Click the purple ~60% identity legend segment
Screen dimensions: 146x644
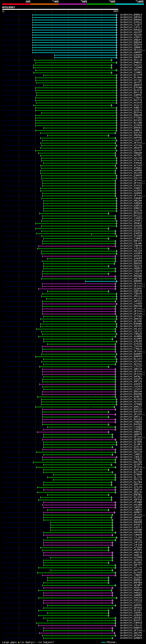tap(73, 4)
